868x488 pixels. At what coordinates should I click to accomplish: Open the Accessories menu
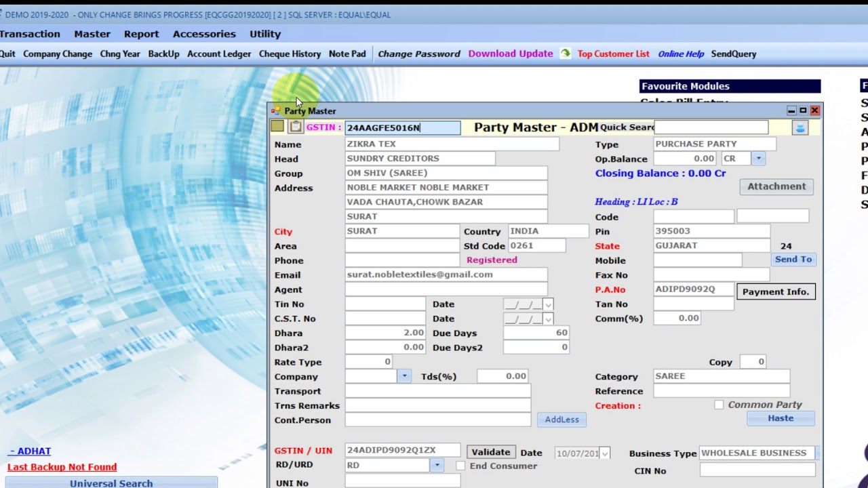pyautogui.click(x=204, y=34)
